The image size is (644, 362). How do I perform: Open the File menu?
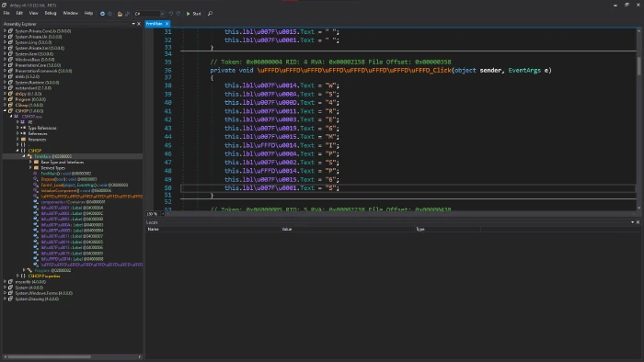tap(6, 13)
